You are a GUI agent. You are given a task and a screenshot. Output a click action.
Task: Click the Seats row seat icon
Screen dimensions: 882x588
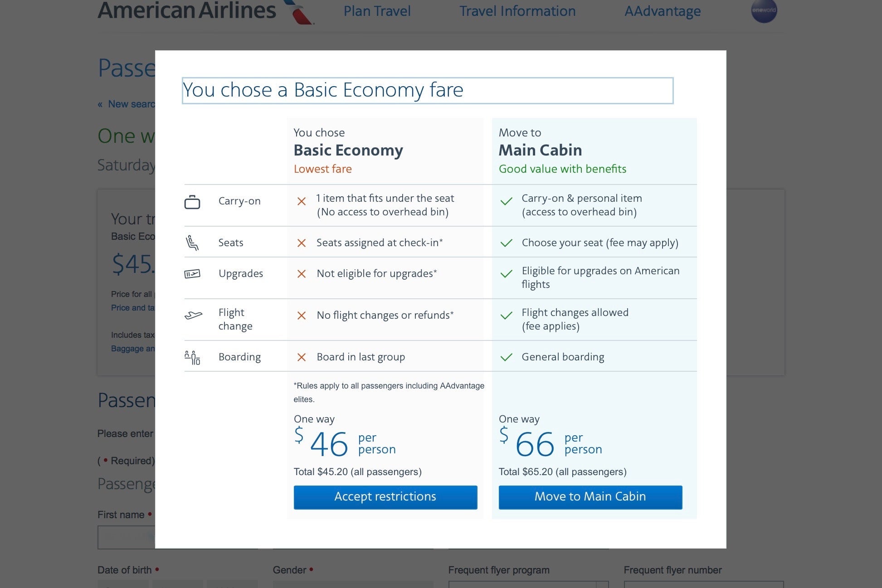[192, 243]
